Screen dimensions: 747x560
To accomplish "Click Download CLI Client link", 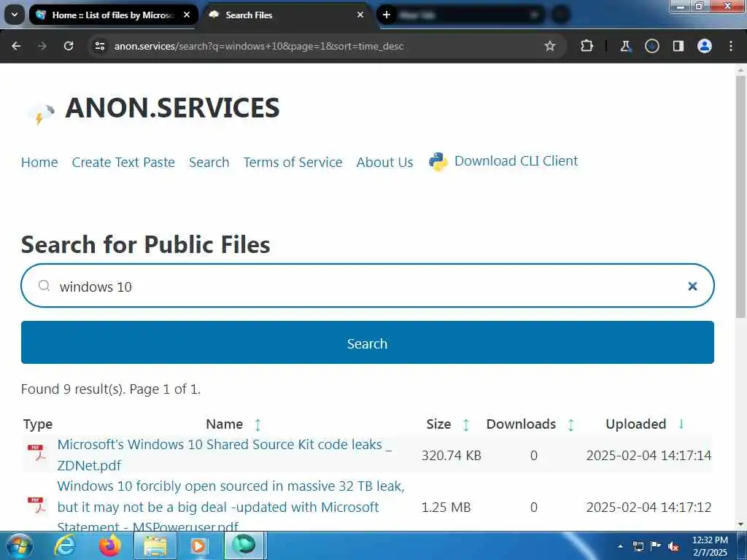I will pos(516,161).
